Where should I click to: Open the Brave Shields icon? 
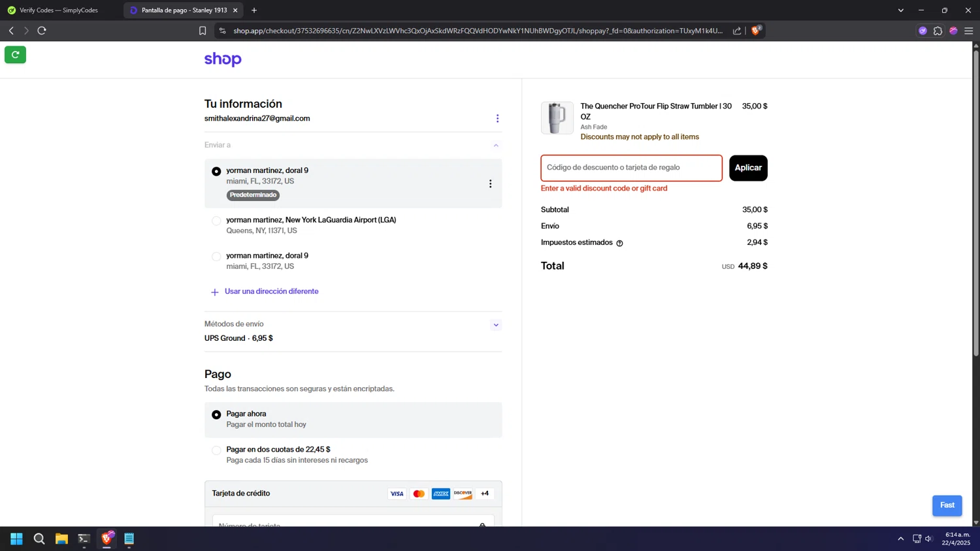(757, 30)
